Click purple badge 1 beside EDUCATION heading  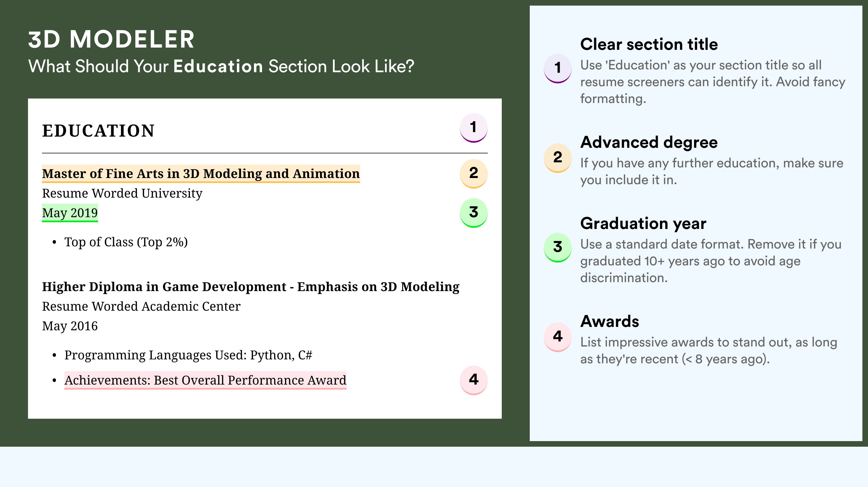[473, 128]
